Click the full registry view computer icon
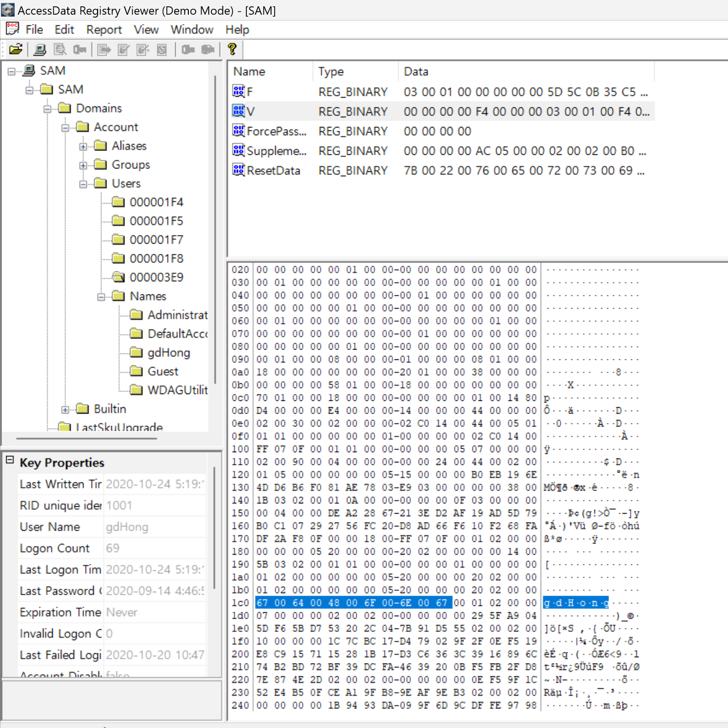This screenshot has height=728, width=728. coord(40,49)
